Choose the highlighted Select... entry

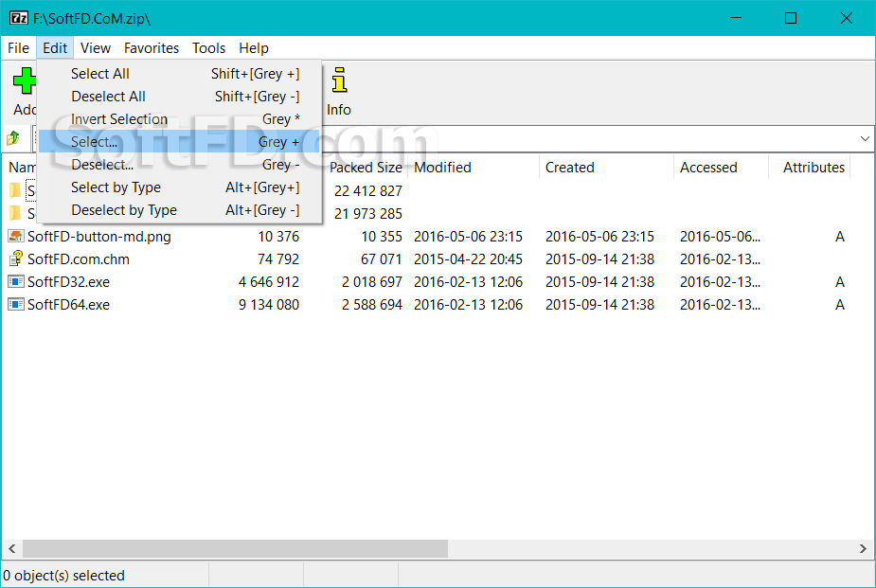coord(179,142)
